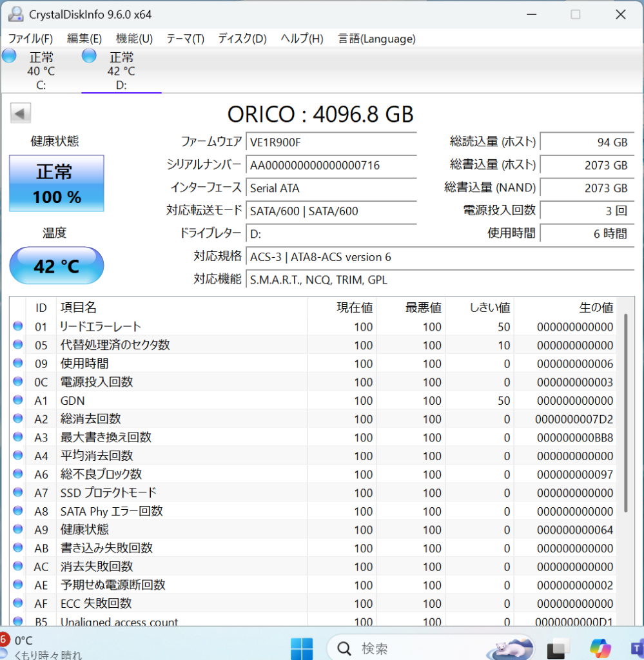The width and height of the screenshot is (644, 660).
Task: Click the taskbar 検索 search box
Action: click(429, 648)
